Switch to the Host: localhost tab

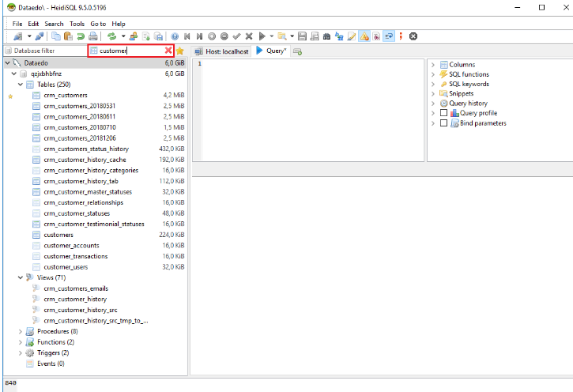point(222,51)
